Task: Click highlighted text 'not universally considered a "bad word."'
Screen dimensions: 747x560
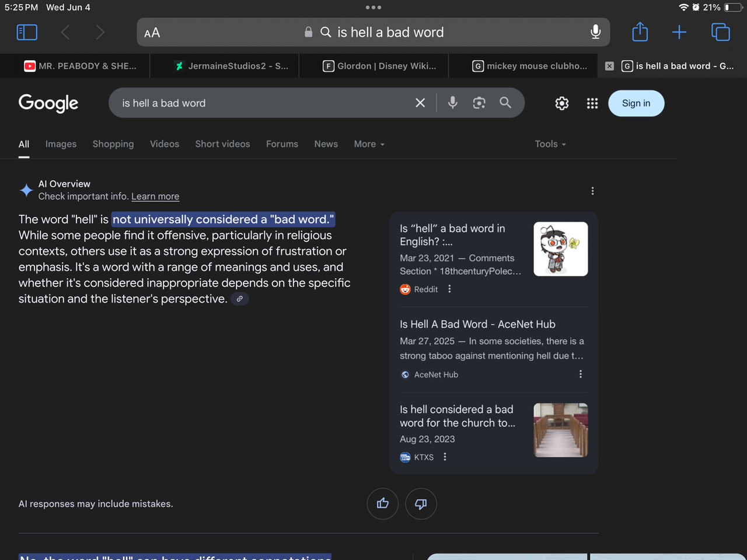Action: click(x=224, y=219)
